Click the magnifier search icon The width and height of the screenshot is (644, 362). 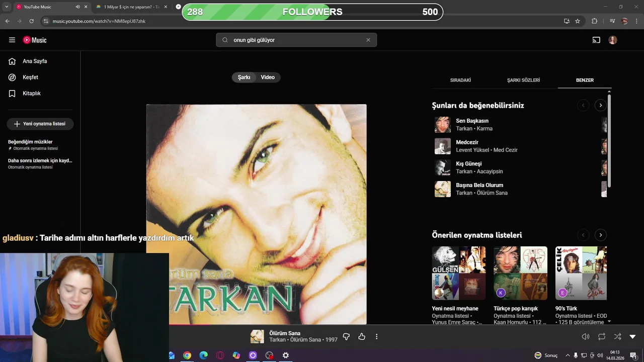click(x=225, y=40)
